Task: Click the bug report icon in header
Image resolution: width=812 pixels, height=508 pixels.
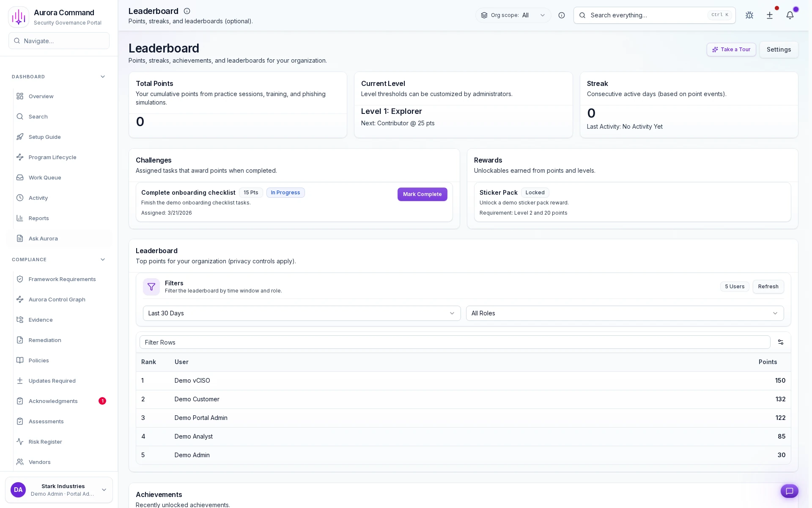Action: tap(749, 15)
